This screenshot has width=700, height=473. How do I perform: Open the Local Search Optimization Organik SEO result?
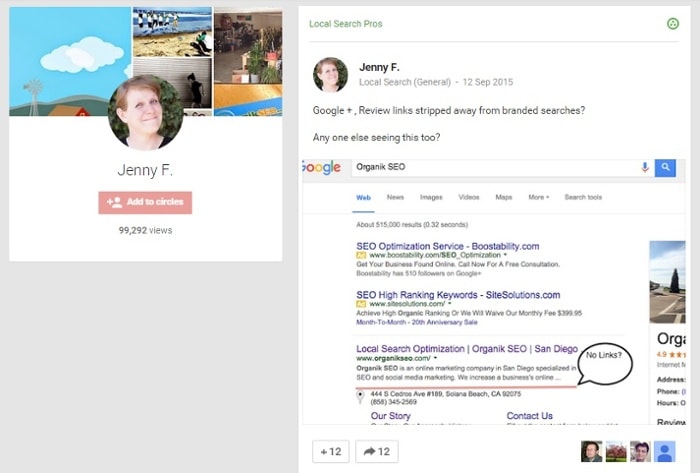click(x=467, y=349)
